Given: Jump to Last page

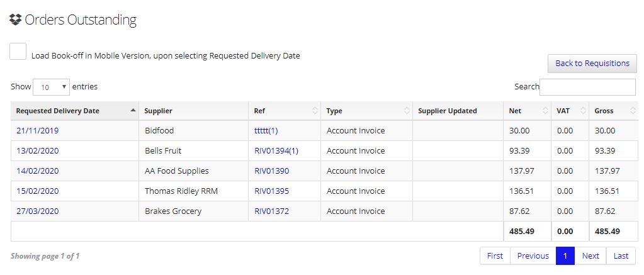Looking at the screenshot, I should click(x=621, y=255).
